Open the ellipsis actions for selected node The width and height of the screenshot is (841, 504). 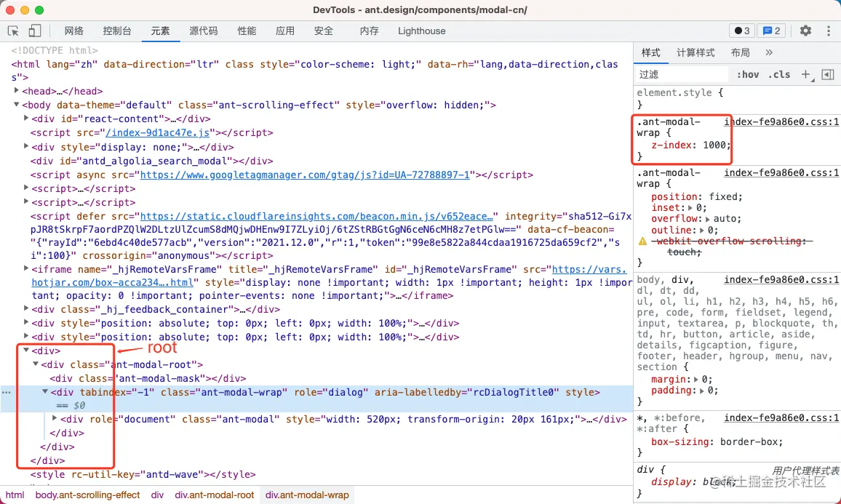pos(6,393)
